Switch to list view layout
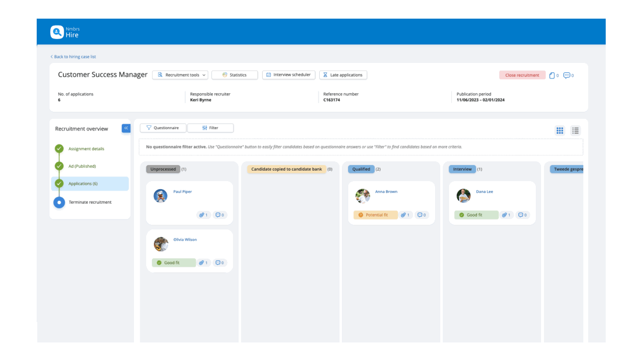 (x=575, y=130)
